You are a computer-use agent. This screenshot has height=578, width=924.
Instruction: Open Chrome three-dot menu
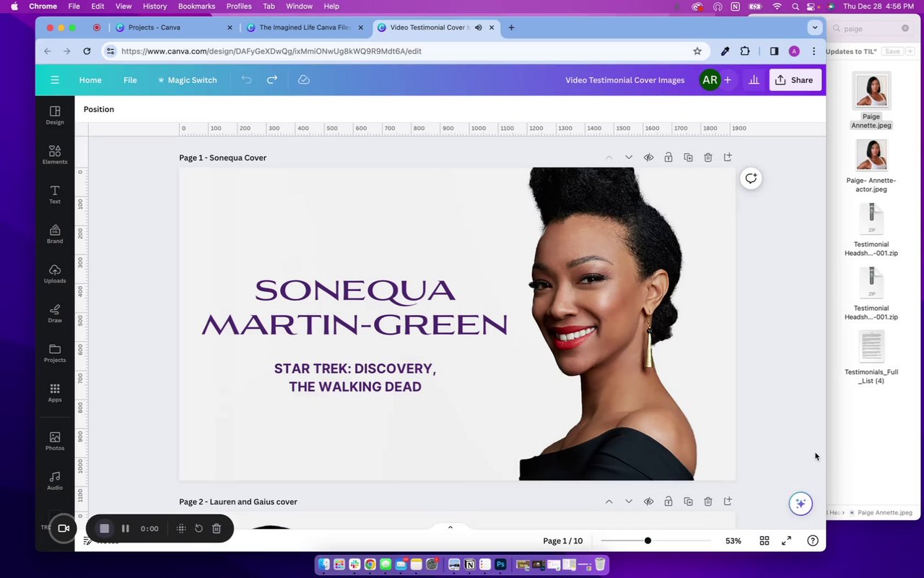pos(814,51)
